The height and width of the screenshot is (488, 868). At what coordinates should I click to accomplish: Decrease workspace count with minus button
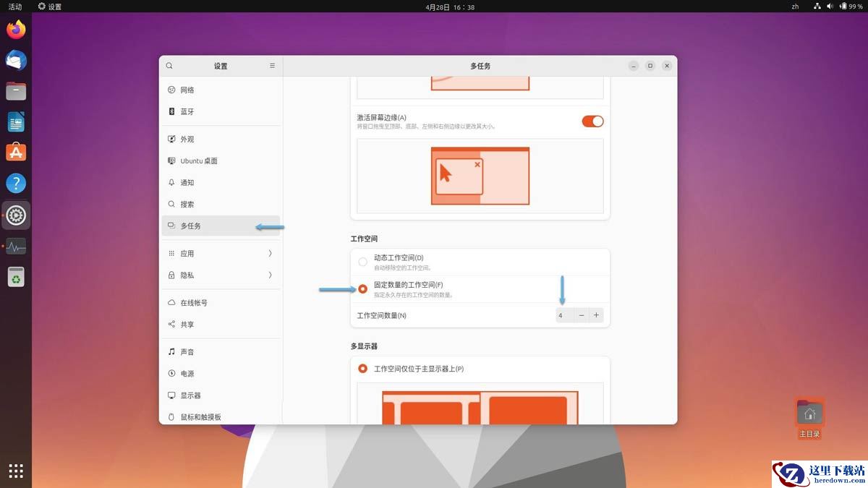click(x=582, y=315)
